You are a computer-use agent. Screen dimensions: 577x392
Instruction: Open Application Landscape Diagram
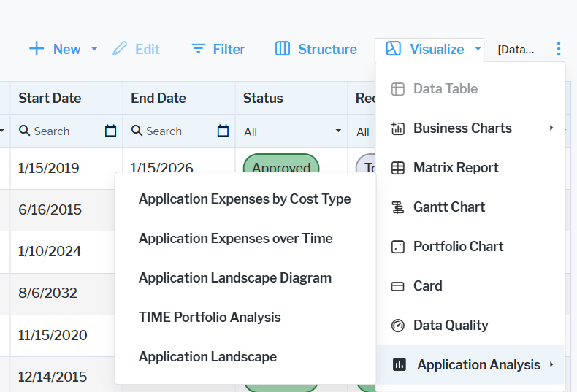235,278
